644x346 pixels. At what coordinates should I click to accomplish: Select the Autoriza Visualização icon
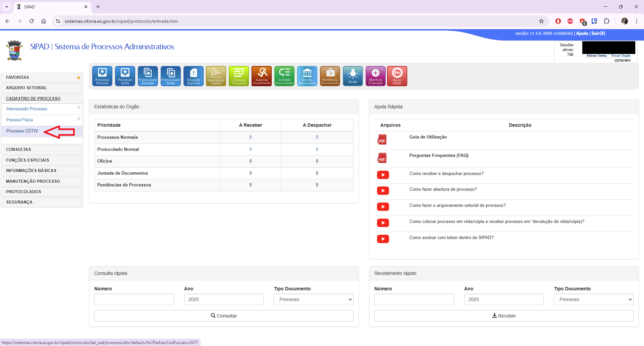pyautogui.click(x=262, y=76)
